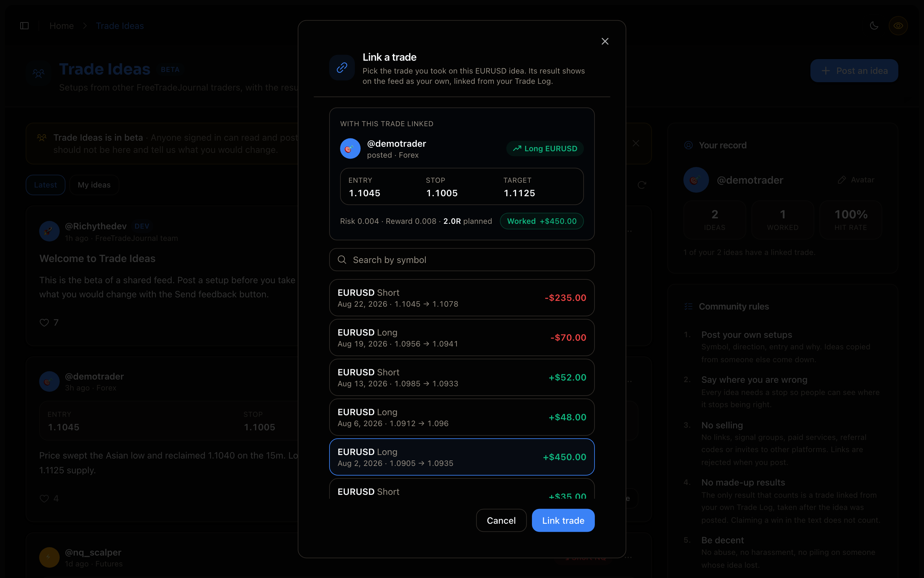Click the 1 WORKED stat card
924x578 pixels.
783,220
